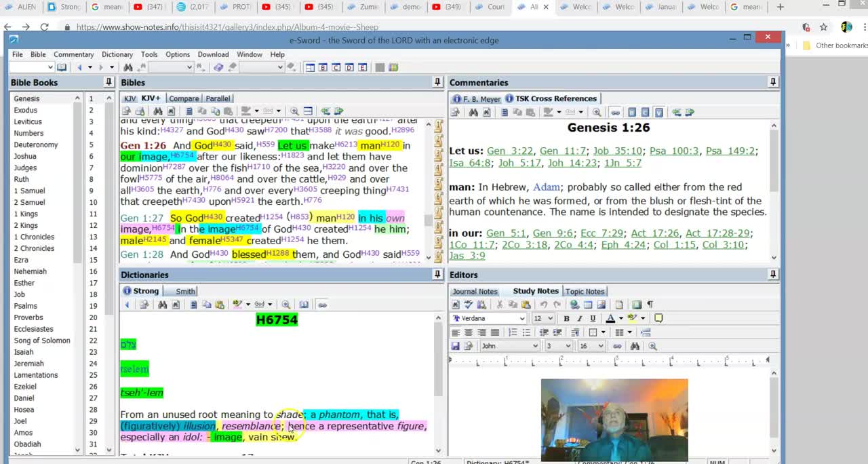The image size is (868, 464).
Task: Insert a table in the Editors toolbar
Action: pyautogui.click(x=588, y=305)
